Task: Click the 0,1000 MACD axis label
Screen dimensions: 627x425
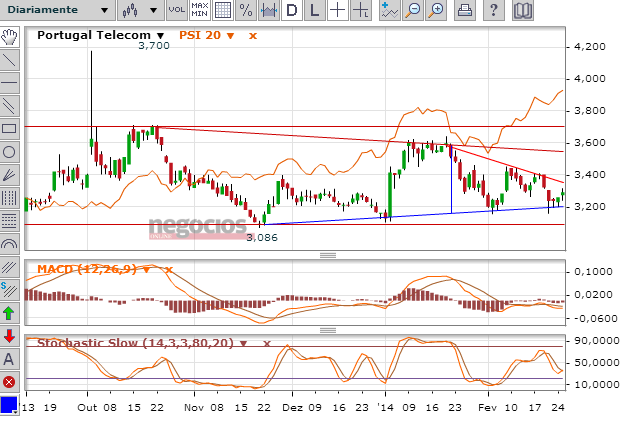Action: pyautogui.click(x=593, y=272)
